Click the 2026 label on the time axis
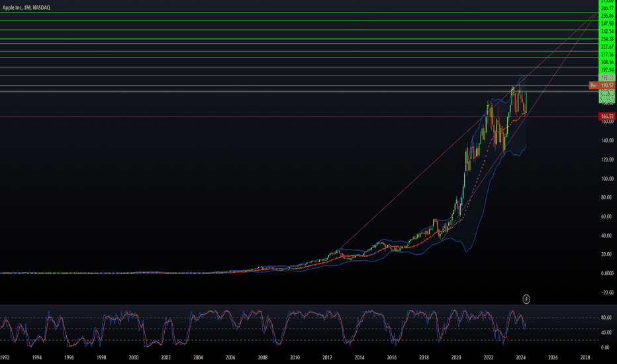The image size is (617, 364). 553,357
